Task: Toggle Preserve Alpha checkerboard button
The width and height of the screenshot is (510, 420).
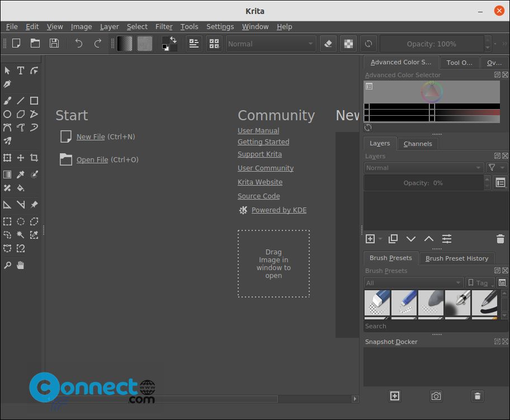Action: pyautogui.click(x=348, y=44)
